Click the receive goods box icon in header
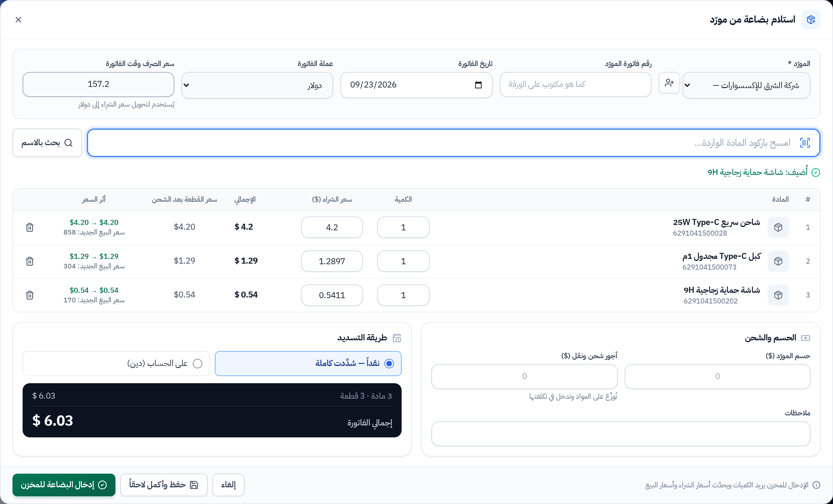The image size is (833, 504). pyautogui.click(x=811, y=20)
